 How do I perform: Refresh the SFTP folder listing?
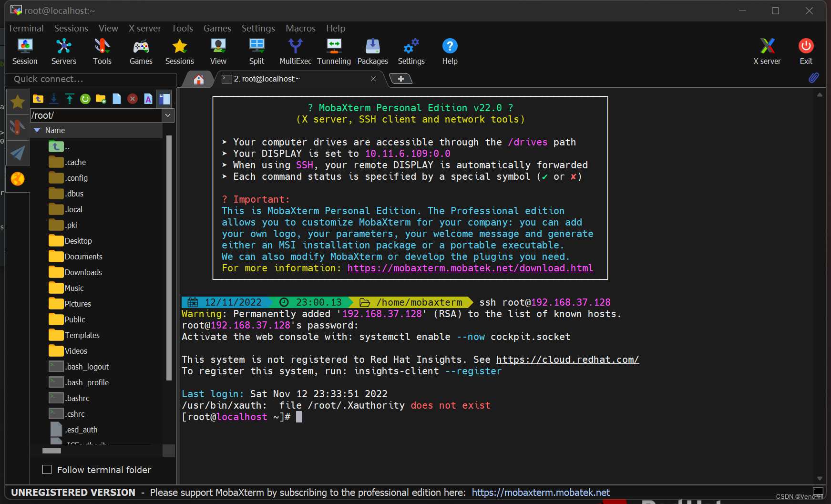click(85, 99)
